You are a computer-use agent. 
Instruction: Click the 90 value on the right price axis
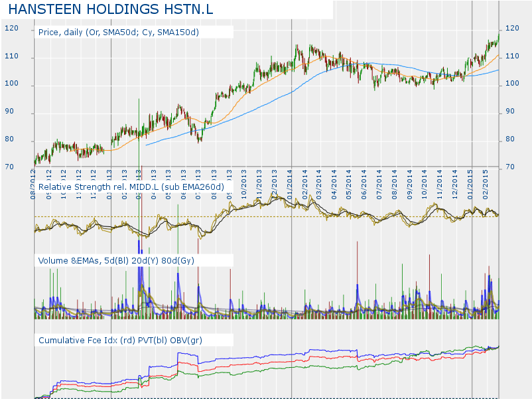tap(511, 112)
